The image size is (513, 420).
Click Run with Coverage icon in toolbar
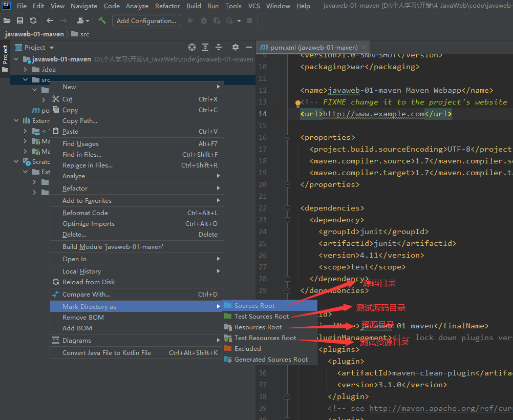click(x=217, y=20)
